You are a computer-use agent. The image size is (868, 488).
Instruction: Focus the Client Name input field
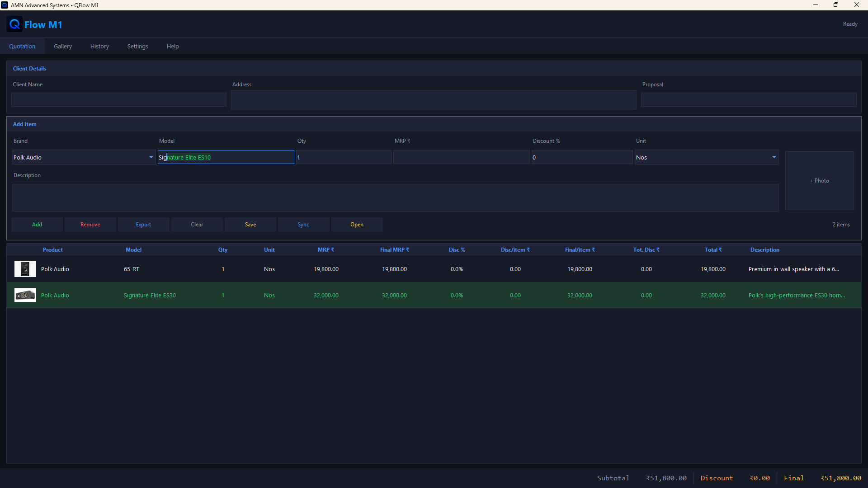[x=119, y=99]
